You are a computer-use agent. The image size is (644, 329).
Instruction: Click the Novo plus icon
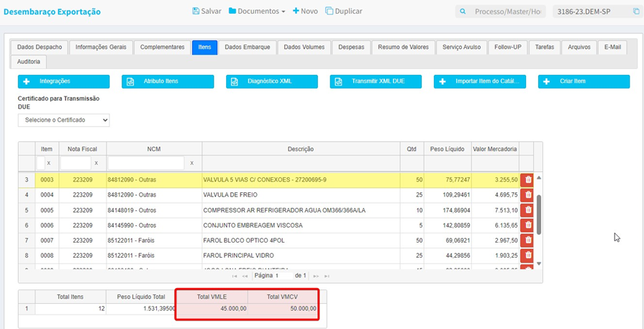(x=296, y=11)
